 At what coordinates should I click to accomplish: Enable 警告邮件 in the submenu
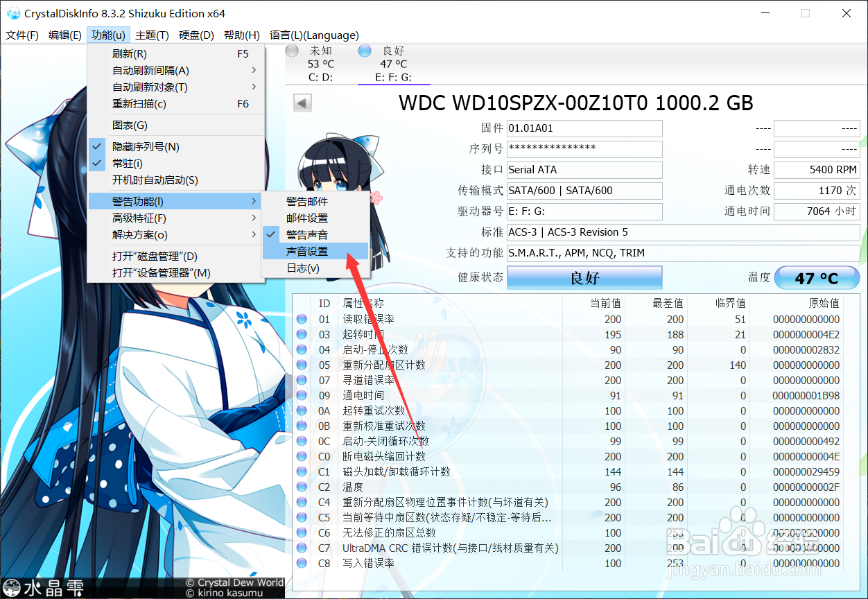pos(315,202)
